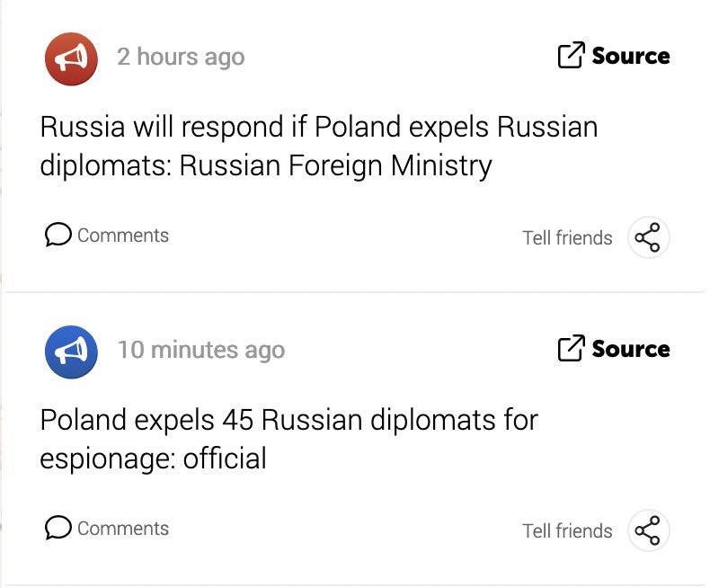
Task: Click the 'Poland expels 45 Russian diplomats' headline line
Action: [x=288, y=420]
